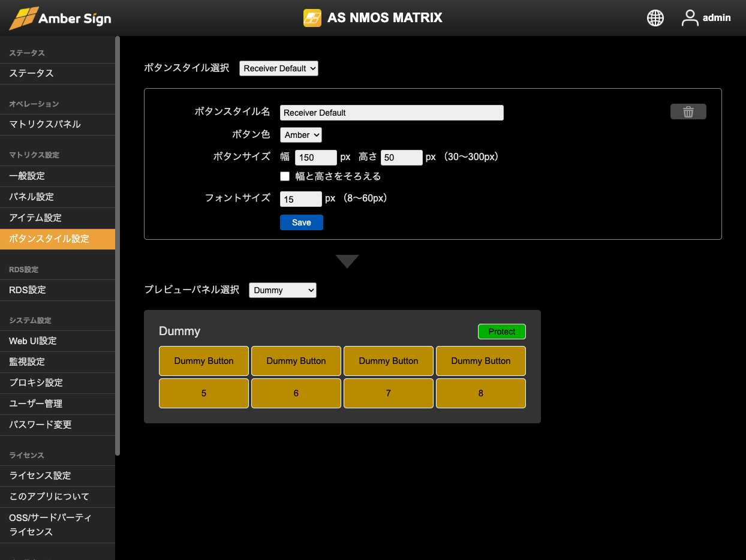Open the button style selection dropdown

click(x=279, y=68)
